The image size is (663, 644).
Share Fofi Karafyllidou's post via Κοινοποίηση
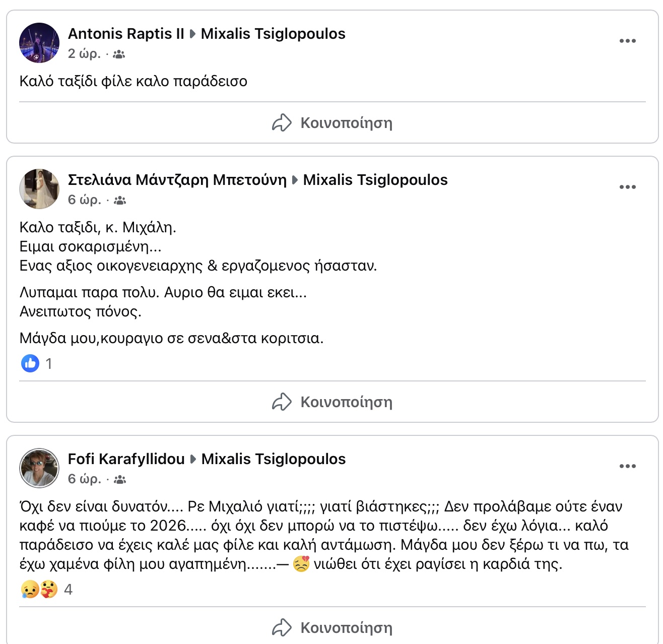click(333, 628)
